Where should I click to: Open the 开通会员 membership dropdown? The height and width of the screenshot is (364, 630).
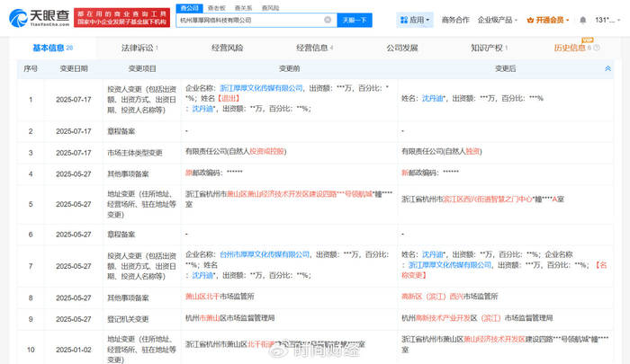[x=548, y=20]
